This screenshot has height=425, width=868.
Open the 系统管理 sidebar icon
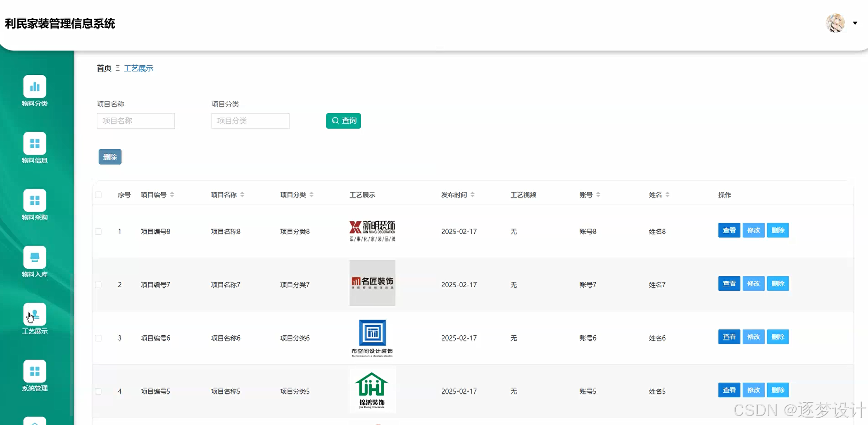coord(35,372)
